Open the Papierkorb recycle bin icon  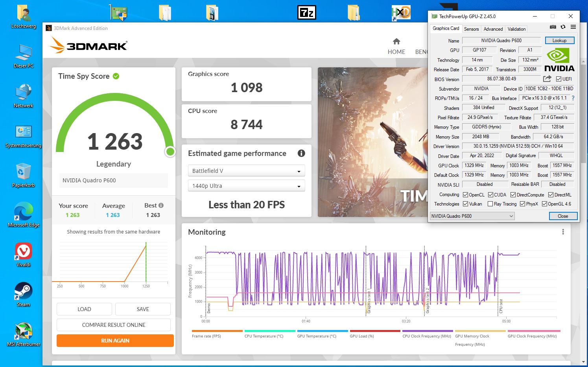(23, 176)
